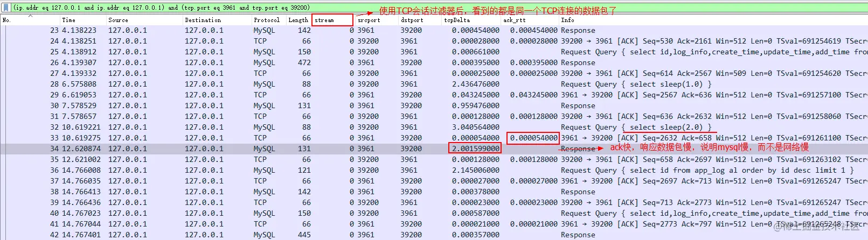Image resolution: width=868 pixels, height=240 pixels.
Task: Click the tcpDelta value 2.001599000
Action: 475,149
